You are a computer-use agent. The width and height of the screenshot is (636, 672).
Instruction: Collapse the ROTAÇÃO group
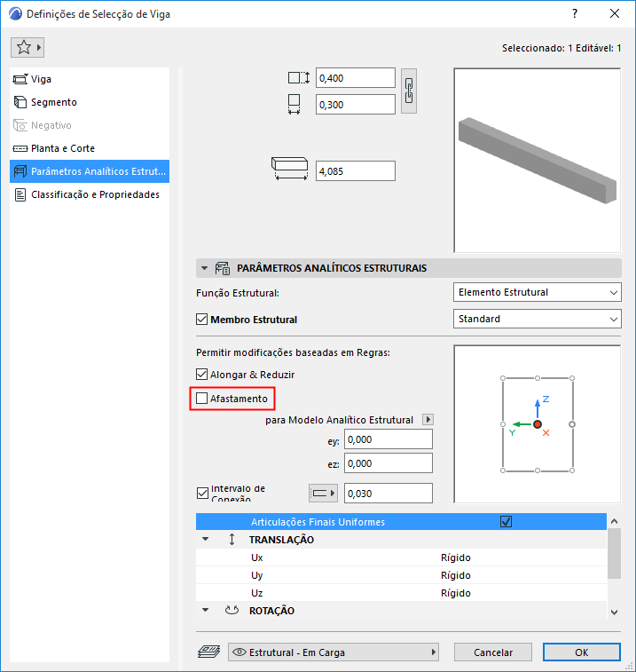(206, 610)
